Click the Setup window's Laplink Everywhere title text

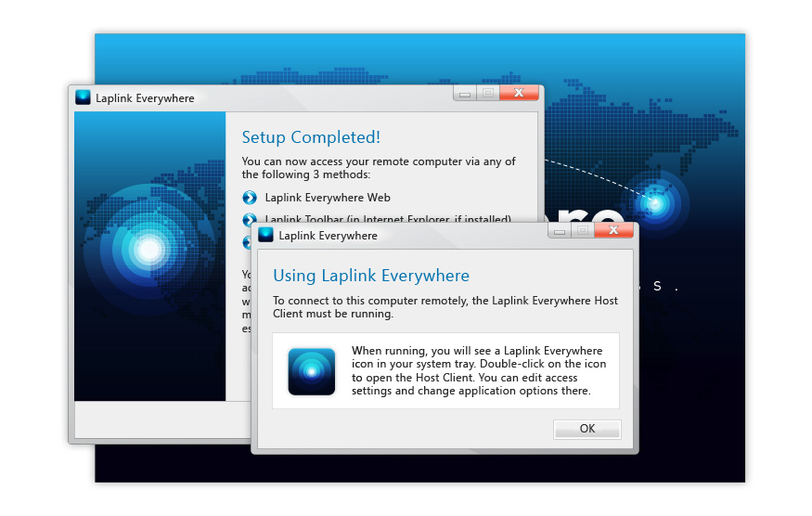pyautogui.click(x=145, y=98)
